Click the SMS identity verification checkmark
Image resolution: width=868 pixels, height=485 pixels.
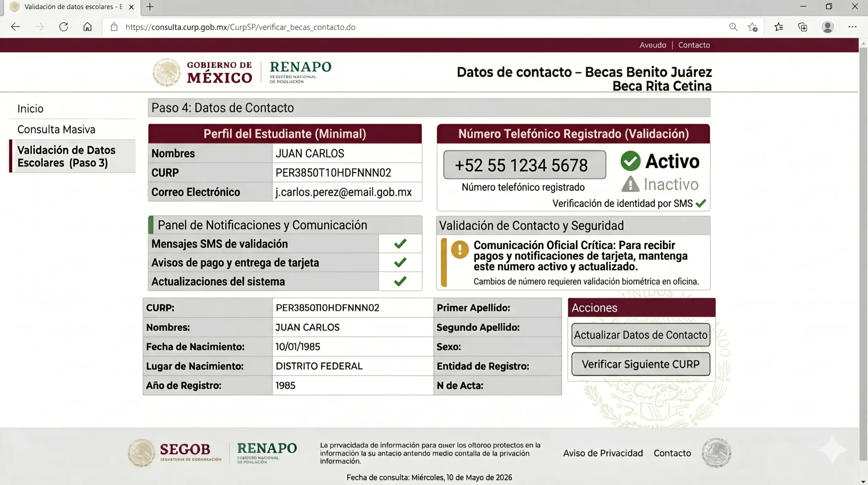coord(701,203)
